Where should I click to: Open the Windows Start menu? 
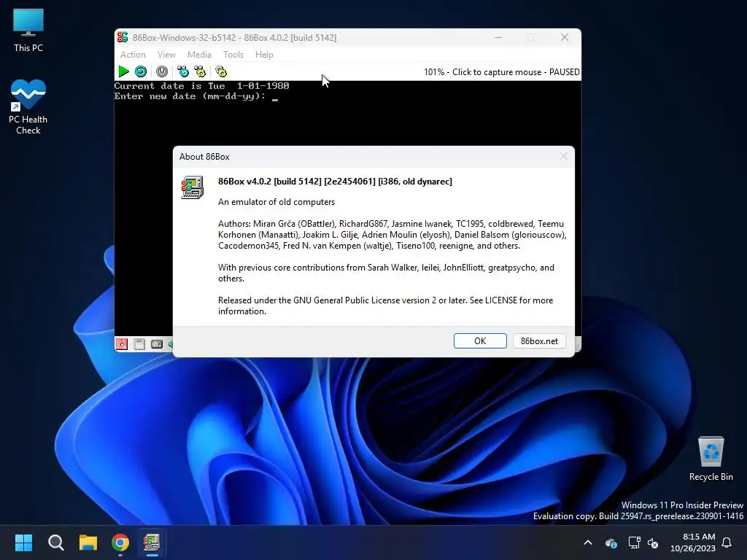23,542
